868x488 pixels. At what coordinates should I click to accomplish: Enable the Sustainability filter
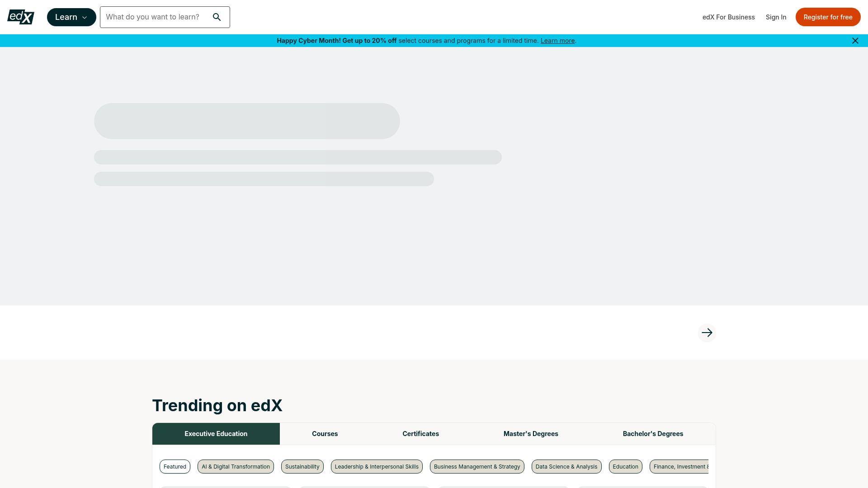pyautogui.click(x=302, y=466)
